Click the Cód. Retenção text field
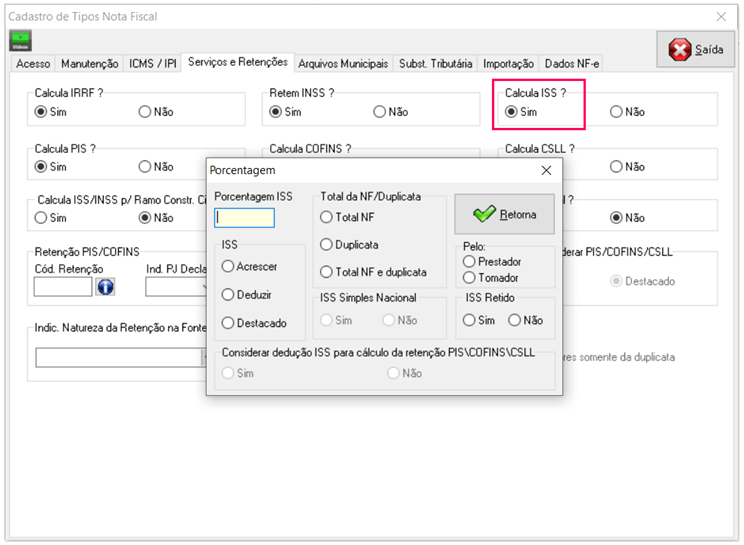744x545 pixels. (x=63, y=287)
